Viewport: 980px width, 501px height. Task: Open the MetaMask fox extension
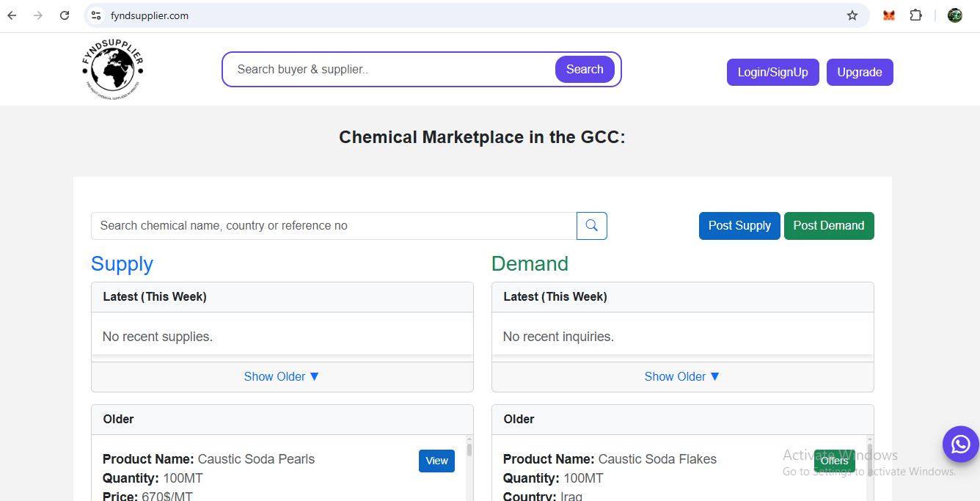tap(889, 15)
